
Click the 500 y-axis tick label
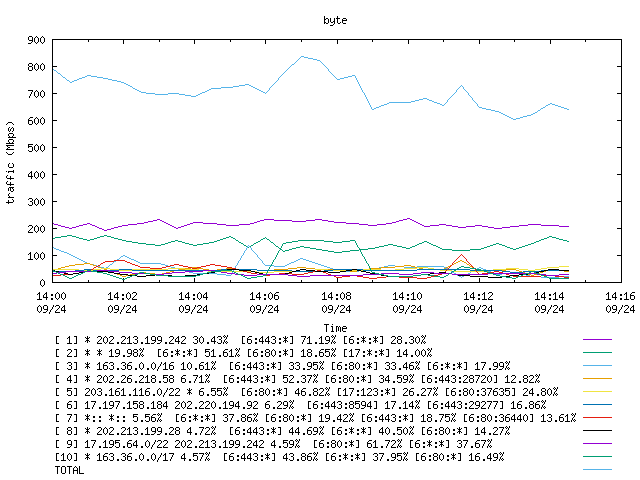click(36, 148)
